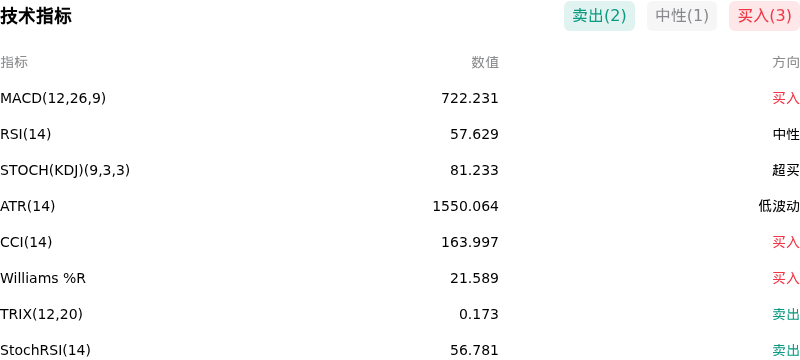The height and width of the screenshot is (360, 800).
Task: Click the 中性(1) neutral filter badge
Action: [x=682, y=16]
